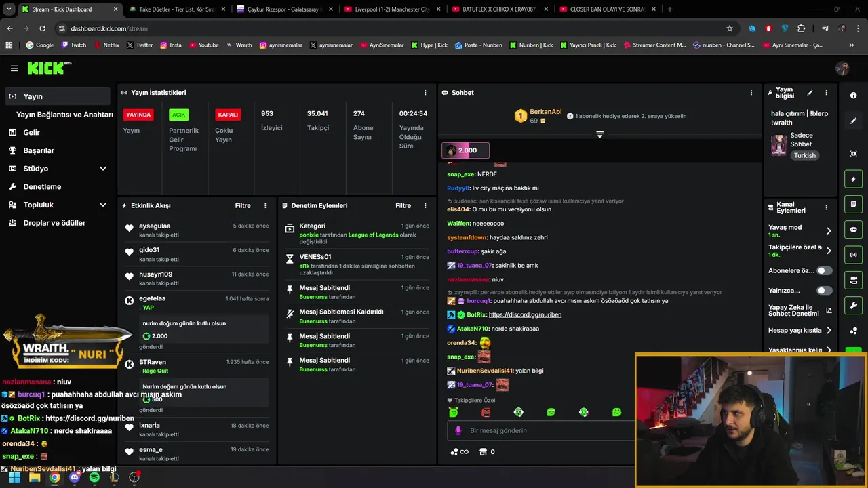This screenshot has height=488, width=868.
Task: Click the pencil icon in the right sidebar
Action: click(854, 121)
